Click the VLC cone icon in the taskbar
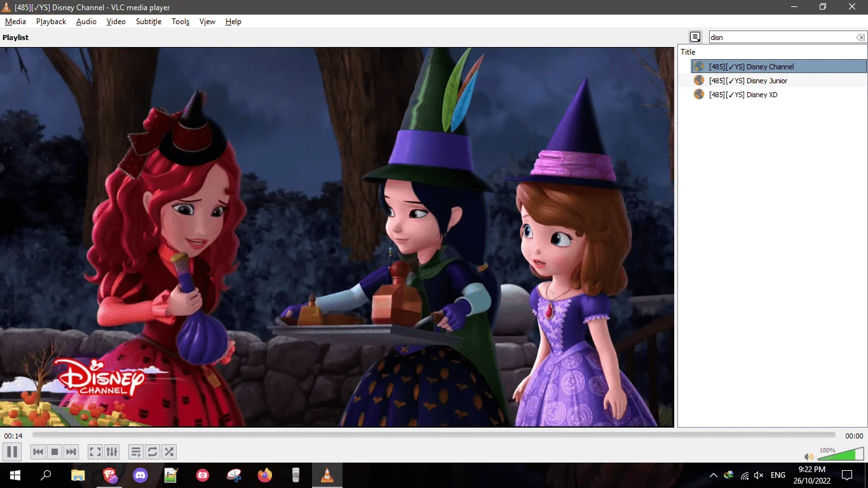The width and height of the screenshot is (868, 488). point(327,475)
